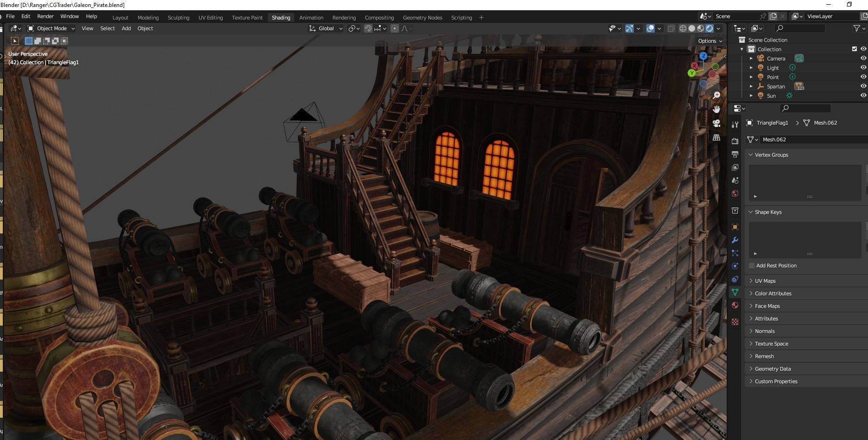This screenshot has width=868, height=440.
Task: Switch to the Modeling workspace tab
Action: tap(148, 18)
